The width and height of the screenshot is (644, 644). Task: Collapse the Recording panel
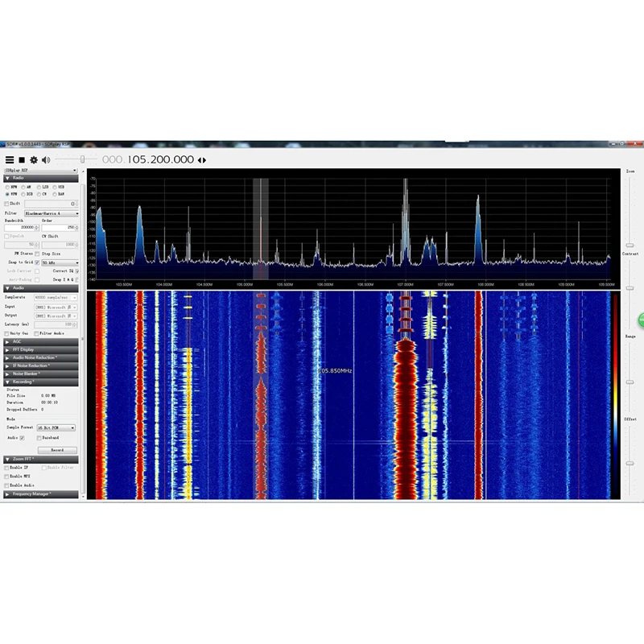[x=41, y=382]
